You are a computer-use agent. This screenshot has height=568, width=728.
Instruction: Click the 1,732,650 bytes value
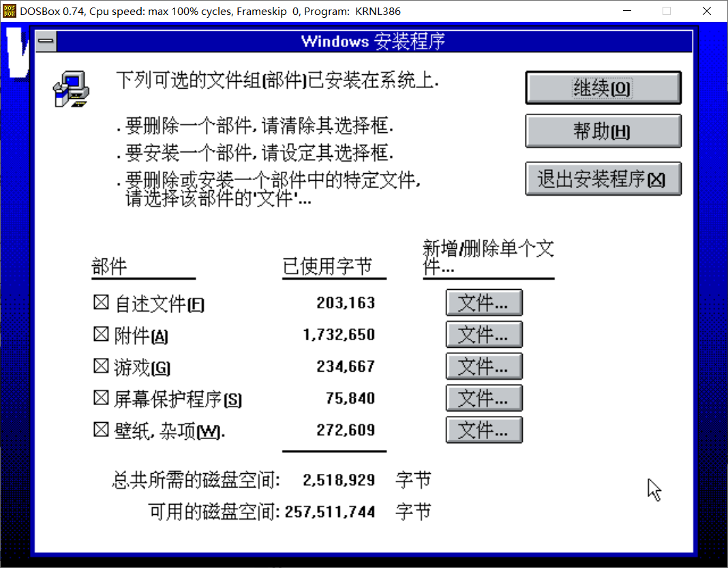pyautogui.click(x=339, y=334)
